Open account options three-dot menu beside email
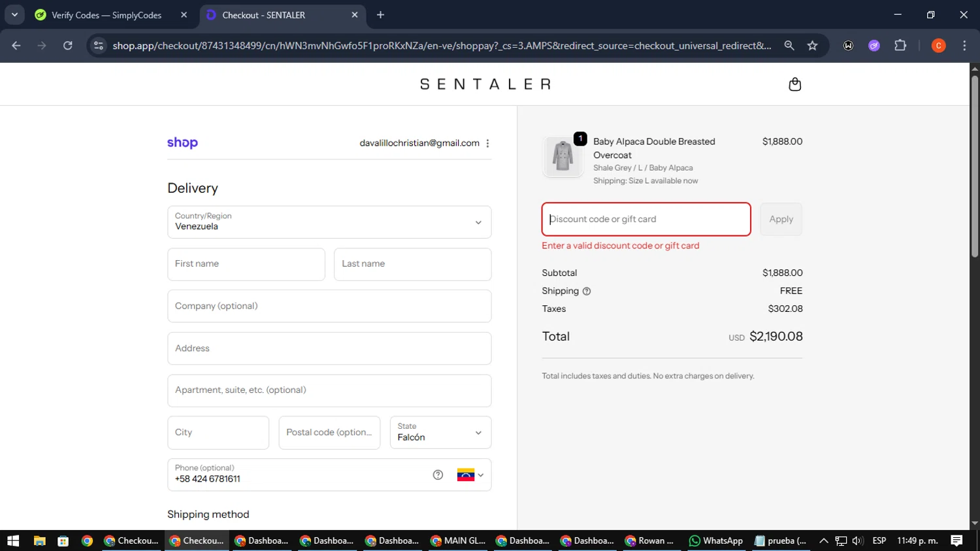This screenshot has height=551, width=980. 487,143
